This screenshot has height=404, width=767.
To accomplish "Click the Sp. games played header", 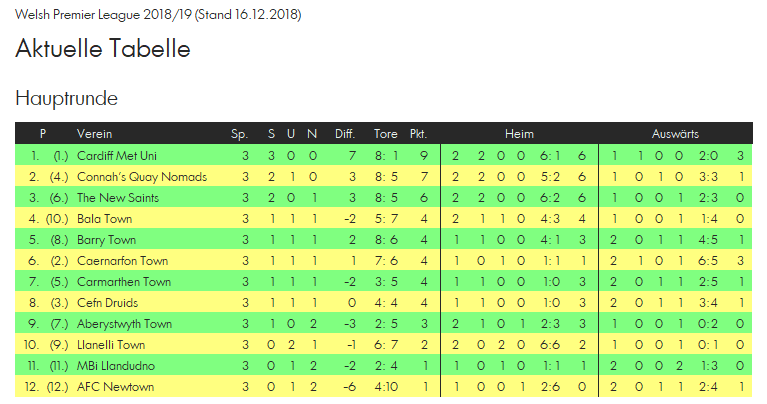I will click(239, 134).
